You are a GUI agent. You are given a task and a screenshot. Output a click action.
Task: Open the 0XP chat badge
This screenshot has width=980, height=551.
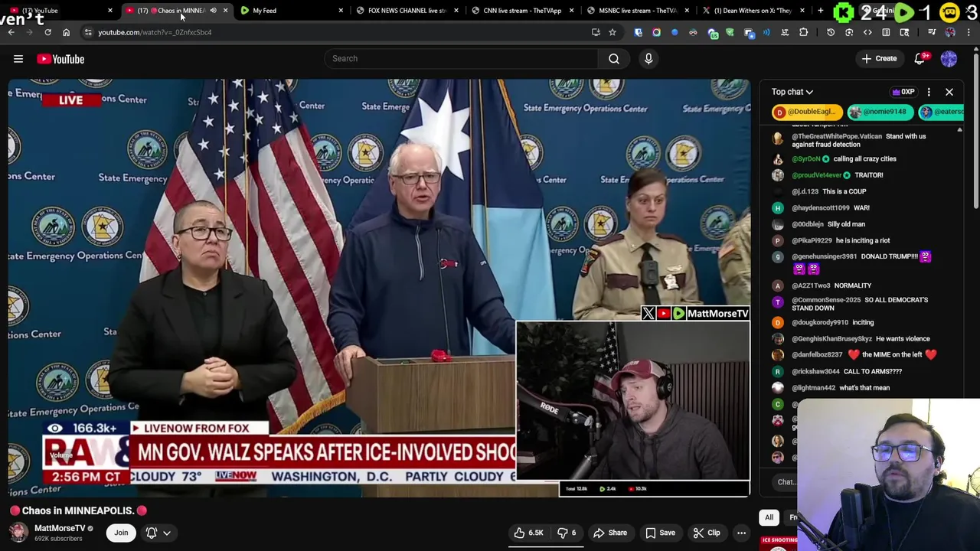pyautogui.click(x=903, y=92)
